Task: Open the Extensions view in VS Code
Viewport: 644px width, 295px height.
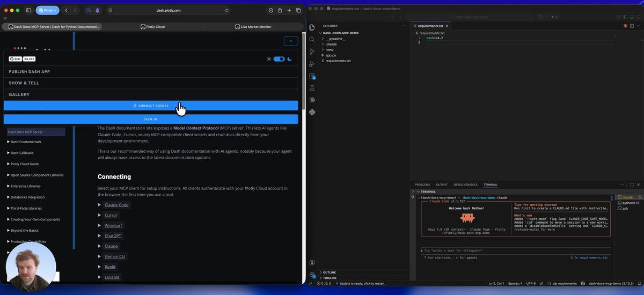Action: click(312, 76)
